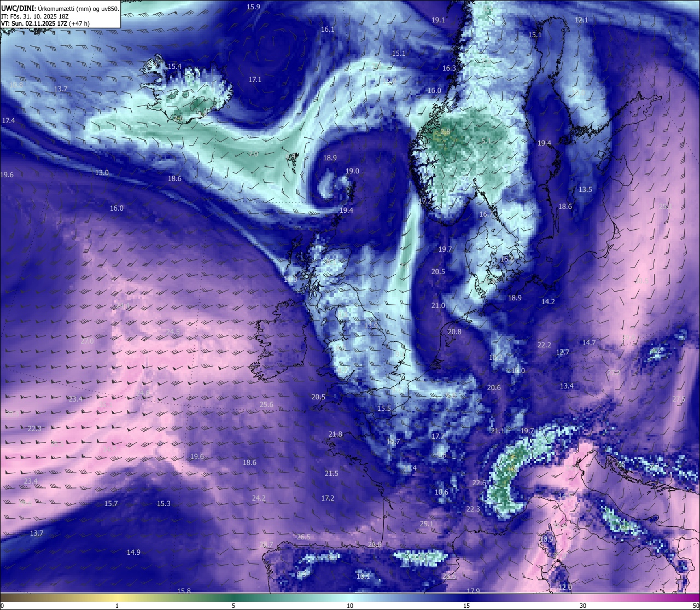
Task: Click the map value 26.5
Action: (304, 537)
